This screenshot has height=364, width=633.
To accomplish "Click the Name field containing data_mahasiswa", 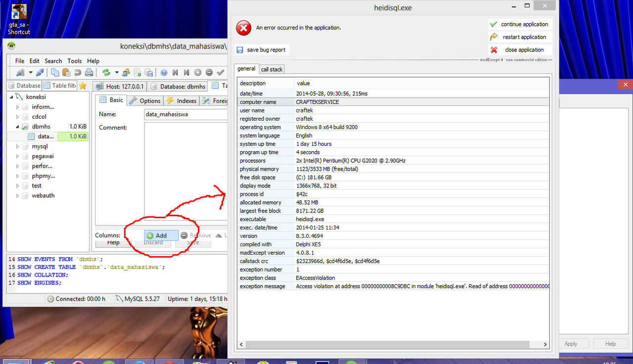I will 186,114.
